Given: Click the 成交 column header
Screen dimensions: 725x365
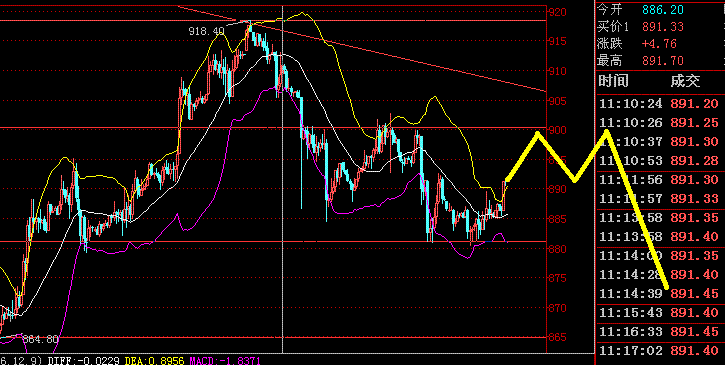Looking at the screenshot, I should (686, 81).
